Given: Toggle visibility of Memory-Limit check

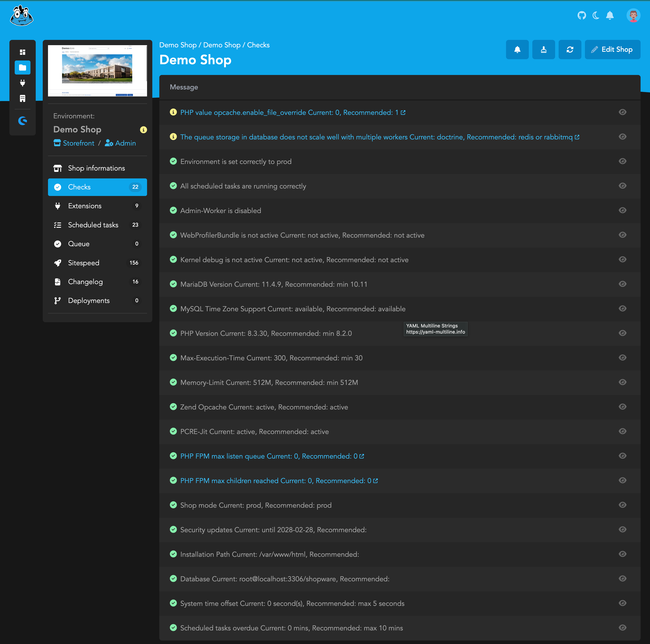Looking at the screenshot, I should (622, 382).
